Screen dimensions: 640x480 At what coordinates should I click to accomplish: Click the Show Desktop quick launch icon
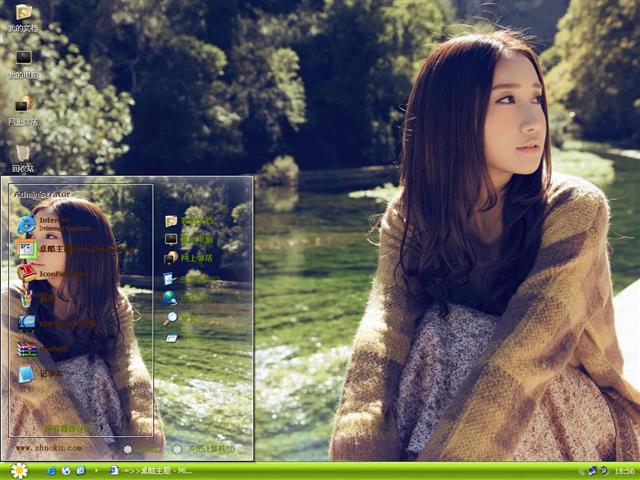click(81, 471)
